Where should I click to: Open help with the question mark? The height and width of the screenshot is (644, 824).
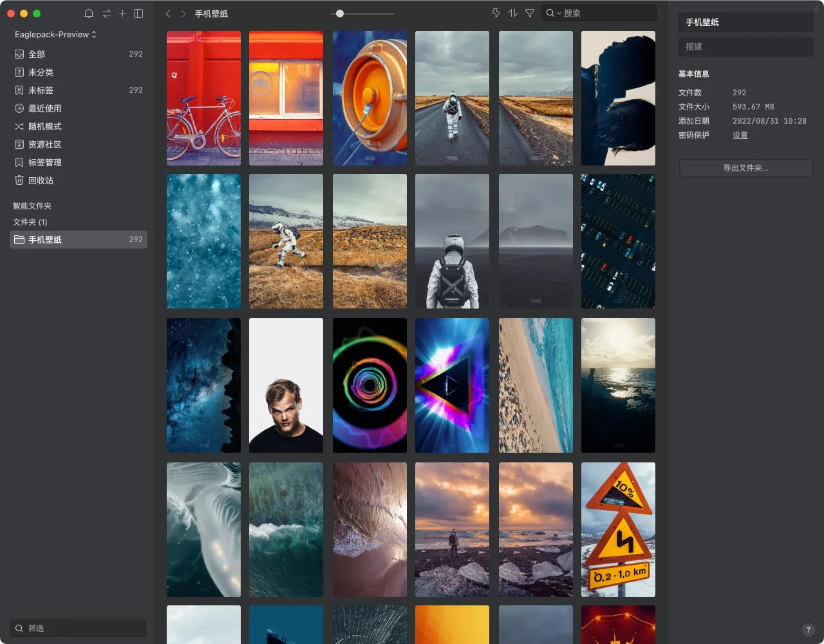808,630
